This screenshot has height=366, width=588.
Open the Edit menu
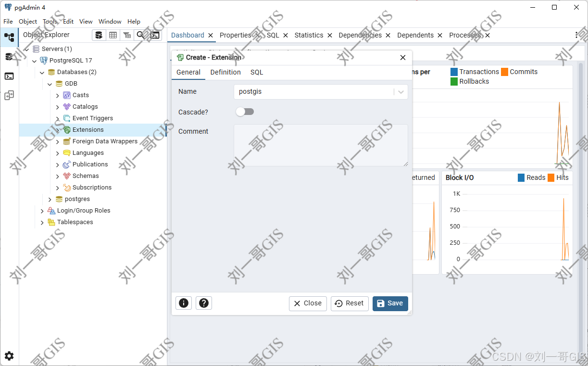click(x=68, y=21)
